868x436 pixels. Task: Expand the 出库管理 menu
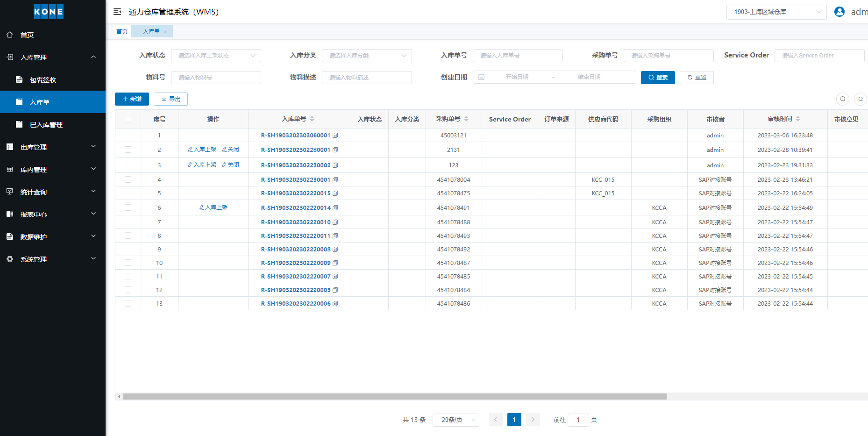coord(53,147)
